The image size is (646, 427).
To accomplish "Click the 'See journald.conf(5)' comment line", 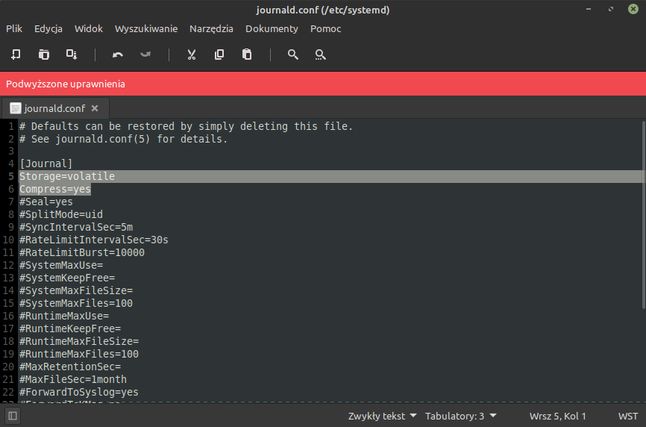I will tap(123, 139).
